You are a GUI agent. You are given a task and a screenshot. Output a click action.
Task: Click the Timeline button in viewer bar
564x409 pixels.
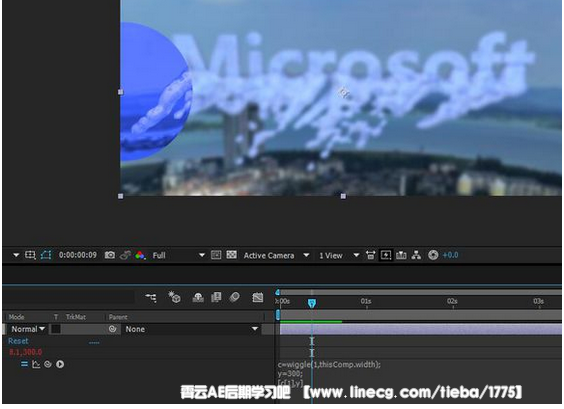point(401,255)
